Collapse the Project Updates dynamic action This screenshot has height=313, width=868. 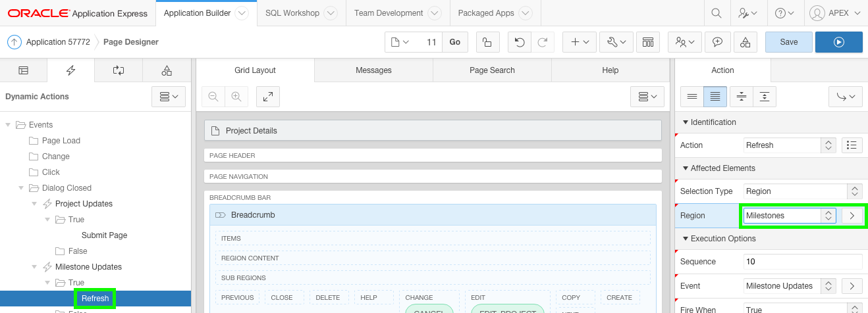click(x=34, y=204)
